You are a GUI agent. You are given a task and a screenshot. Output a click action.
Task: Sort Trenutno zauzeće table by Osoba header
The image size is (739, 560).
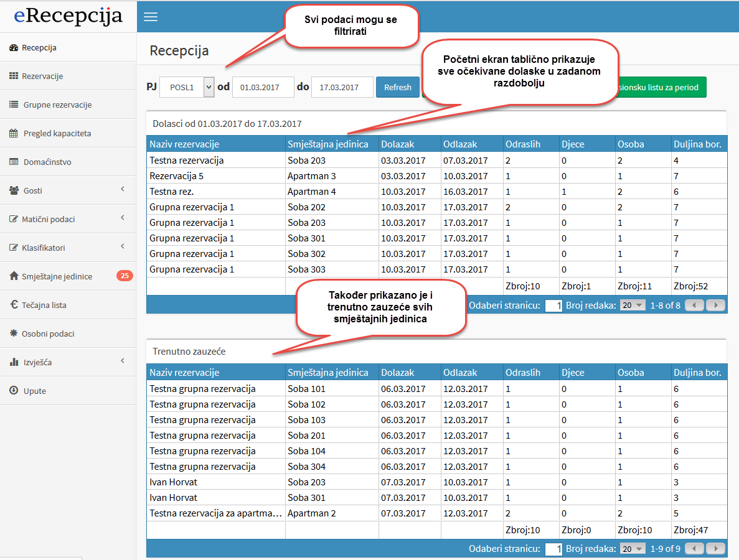(x=643, y=372)
